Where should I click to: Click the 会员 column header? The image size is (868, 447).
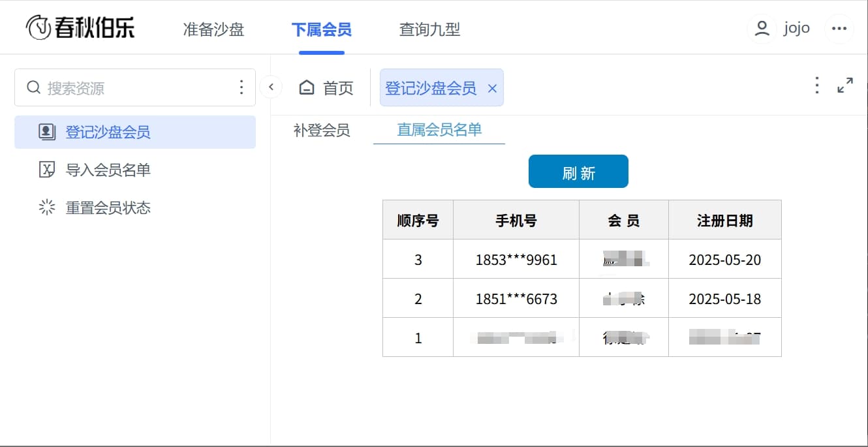624,221
